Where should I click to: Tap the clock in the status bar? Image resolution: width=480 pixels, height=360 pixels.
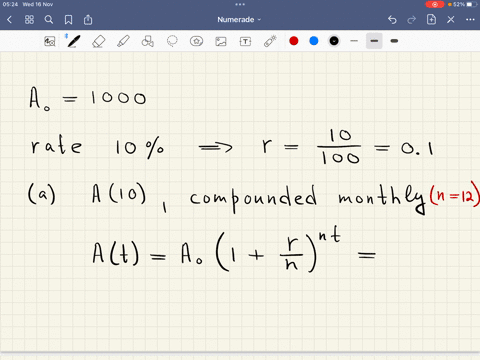click(x=10, y=4)
